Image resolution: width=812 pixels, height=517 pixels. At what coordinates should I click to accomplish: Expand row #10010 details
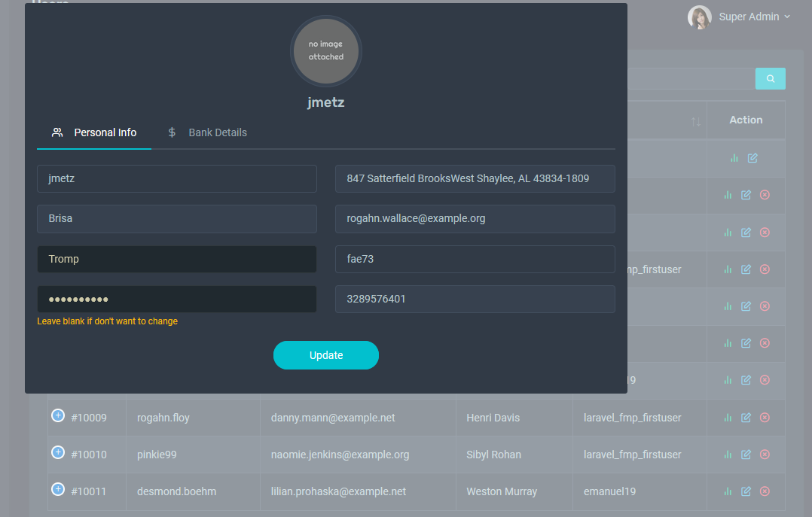click(58, 452)
